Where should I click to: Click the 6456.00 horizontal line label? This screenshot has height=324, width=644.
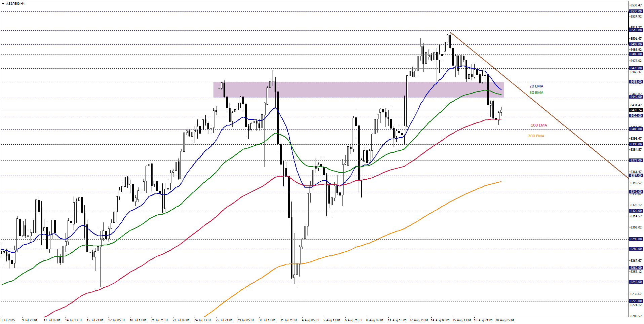636,82
